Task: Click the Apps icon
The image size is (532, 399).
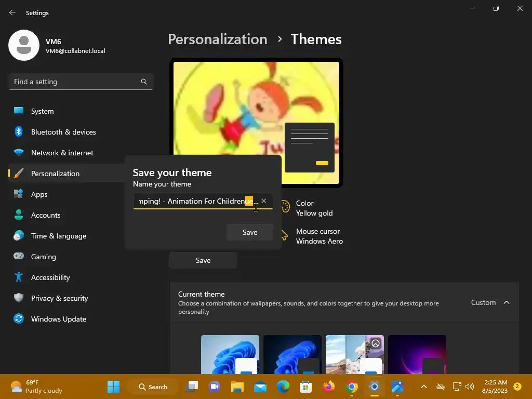Action: [x=19, y=194]
